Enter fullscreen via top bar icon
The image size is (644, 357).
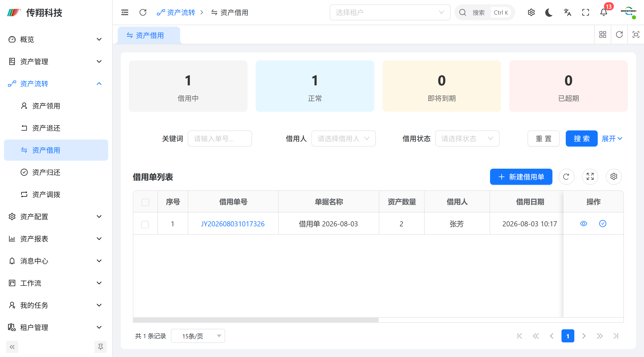tap(586, 12)
